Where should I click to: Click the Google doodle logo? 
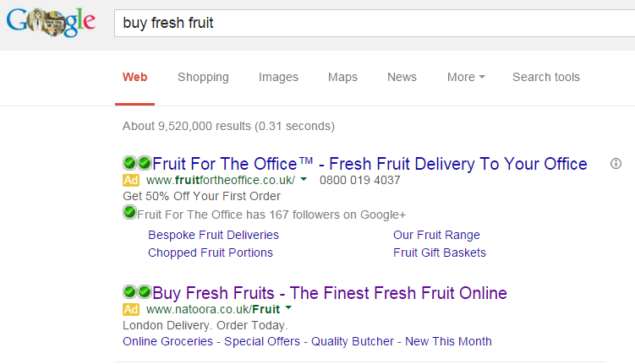click(x=51, y=22)
